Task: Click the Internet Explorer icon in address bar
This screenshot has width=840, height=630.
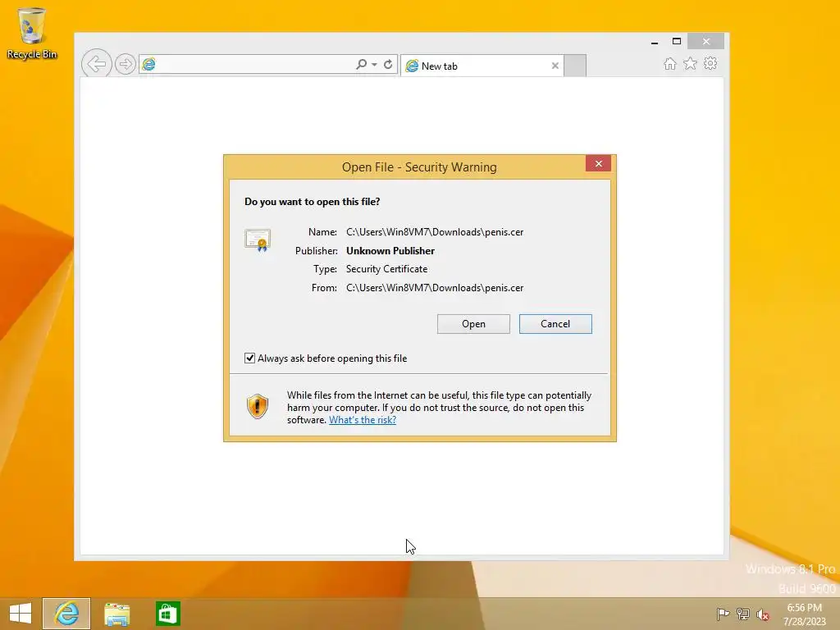Action: (x=148, y=64)
